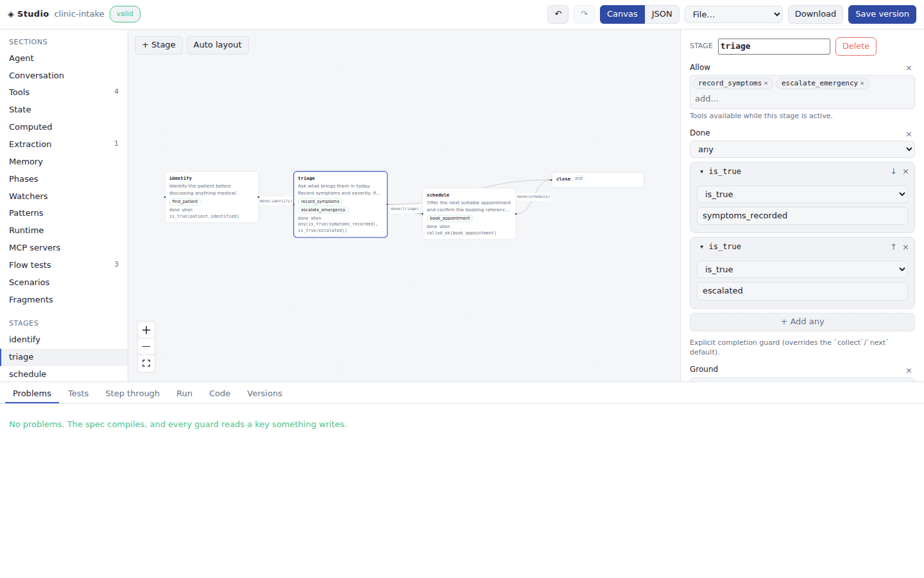Move the symptoms_recorded condition down

tap(893, 171)
